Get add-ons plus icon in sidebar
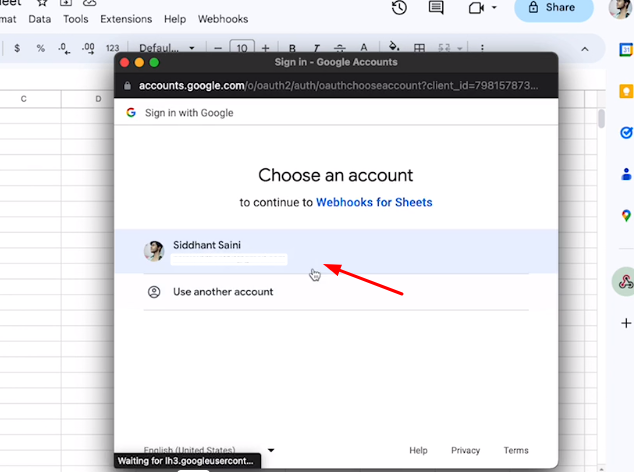Screen dimensions: 634x472 [x=626, y=323]
